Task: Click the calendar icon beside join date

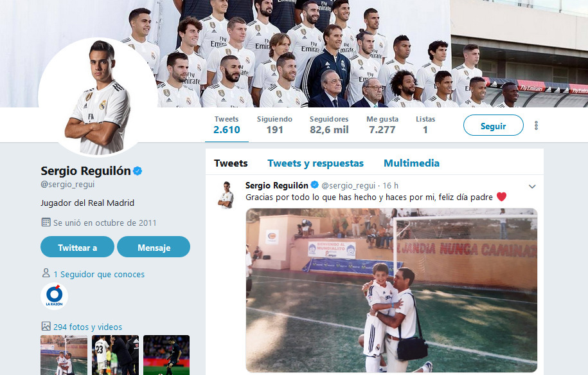Action: point(46,222)
